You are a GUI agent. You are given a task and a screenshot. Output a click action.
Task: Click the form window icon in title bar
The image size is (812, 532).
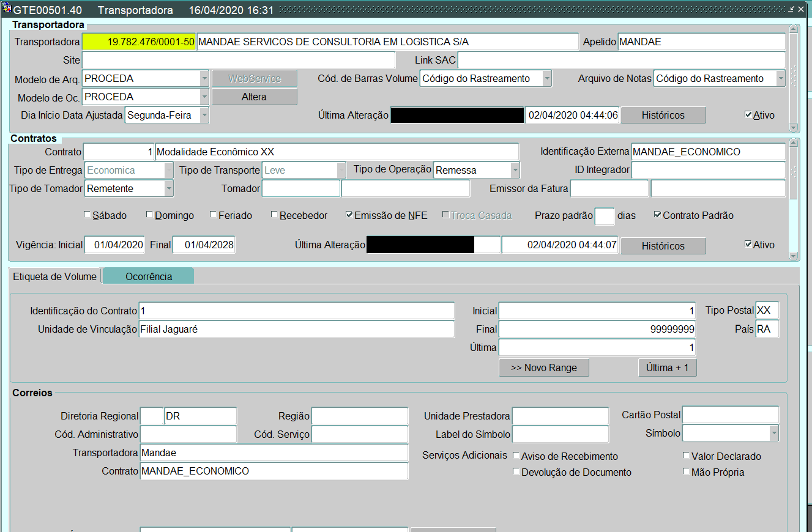click(x=7, y=10)
